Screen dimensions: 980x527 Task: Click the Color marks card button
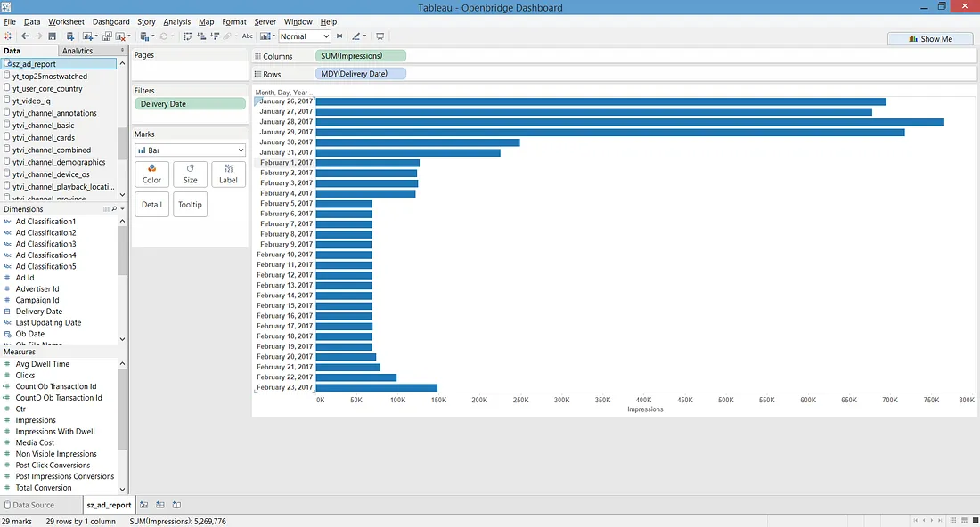[x=151, y=174]
